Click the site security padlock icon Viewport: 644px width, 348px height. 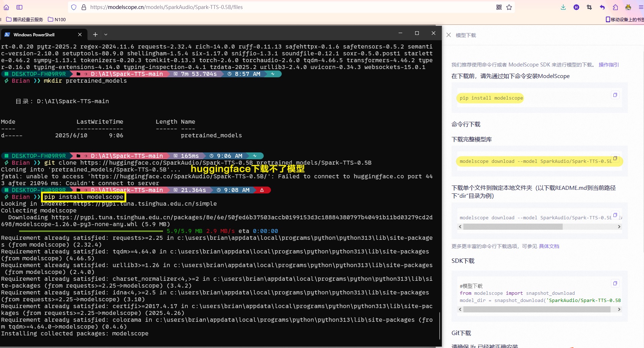pyautogui.click(x=84, y=7)
